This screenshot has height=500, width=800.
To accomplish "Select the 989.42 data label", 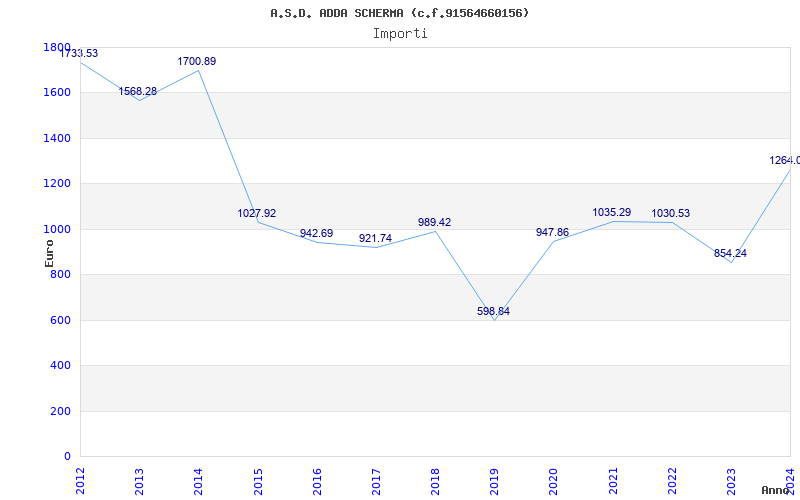I will pyautogui.click(x=434, y=222).
